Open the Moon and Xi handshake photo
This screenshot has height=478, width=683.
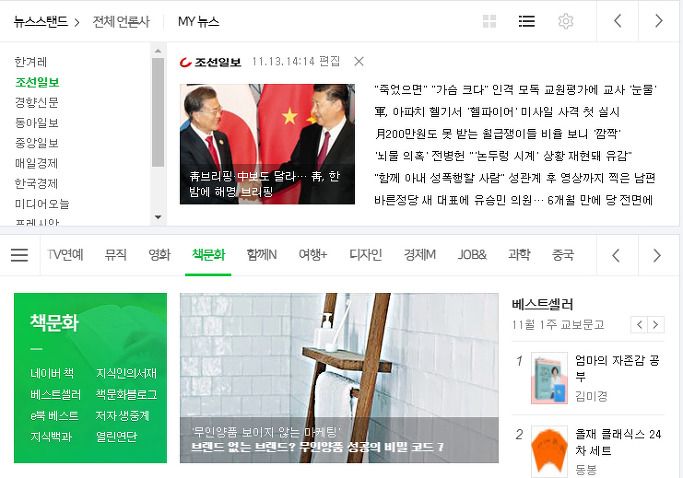coord(267,144)
